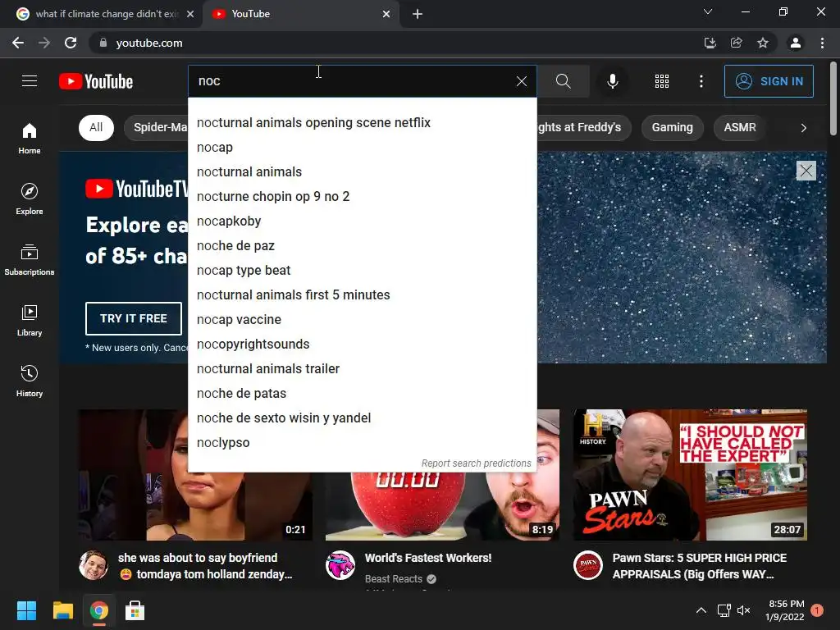Viewport: 840px width, 630px height.
Task: Click the magnifying glass search button
Action: click(x=563, y=81)
